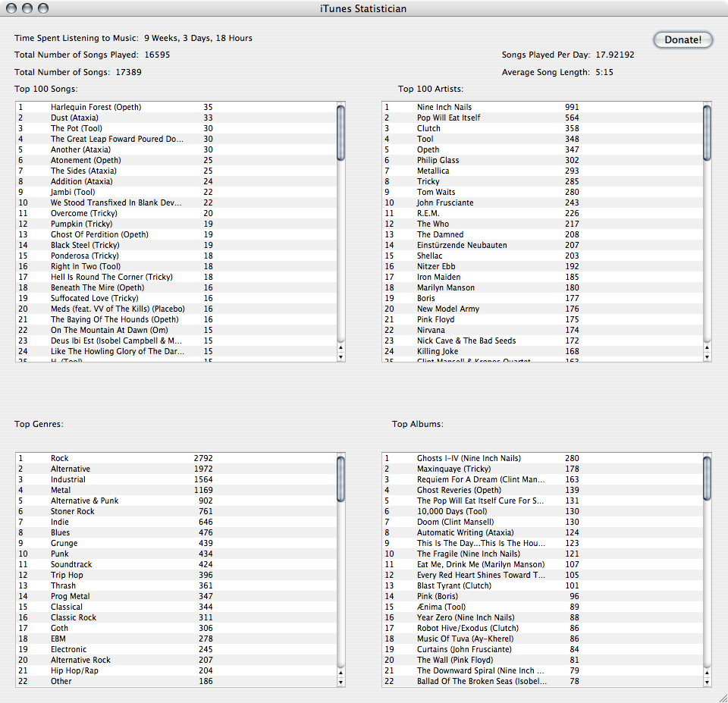This screenshot has height=703, width=728.
Task: Select artist 'Pop Will Eat Itself'
Action: [x=542, y=118]
